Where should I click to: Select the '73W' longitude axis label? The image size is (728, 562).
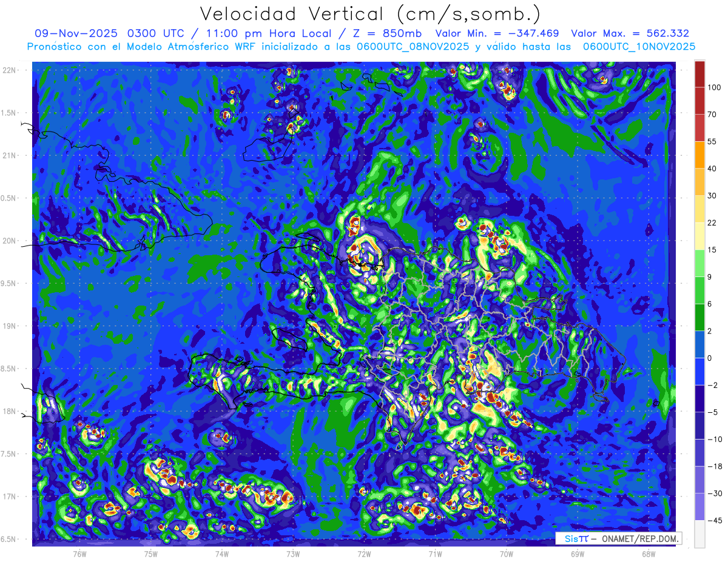tap(293, 554)
